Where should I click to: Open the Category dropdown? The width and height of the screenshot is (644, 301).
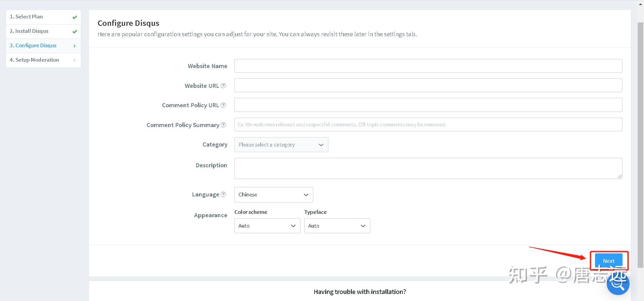tap(281, 145)
